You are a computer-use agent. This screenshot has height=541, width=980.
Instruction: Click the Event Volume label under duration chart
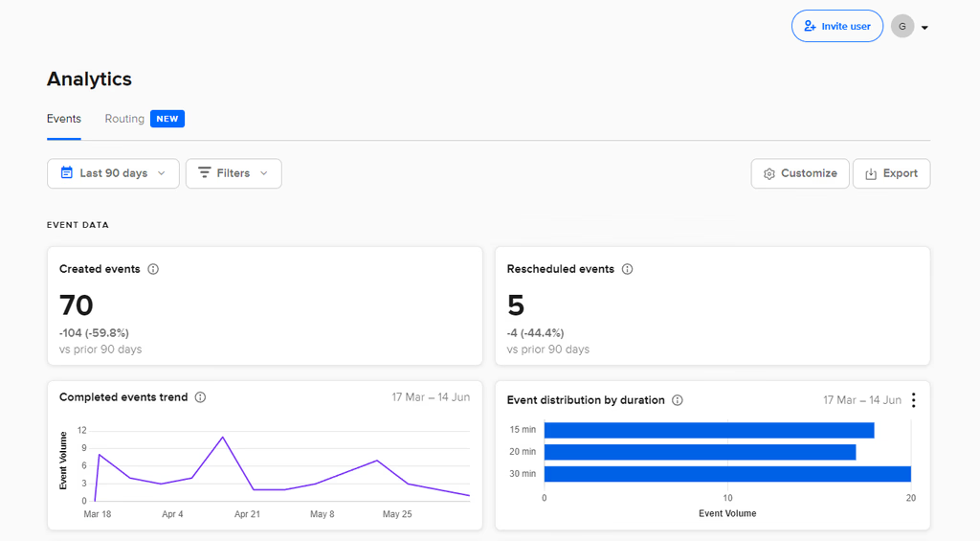727,513
